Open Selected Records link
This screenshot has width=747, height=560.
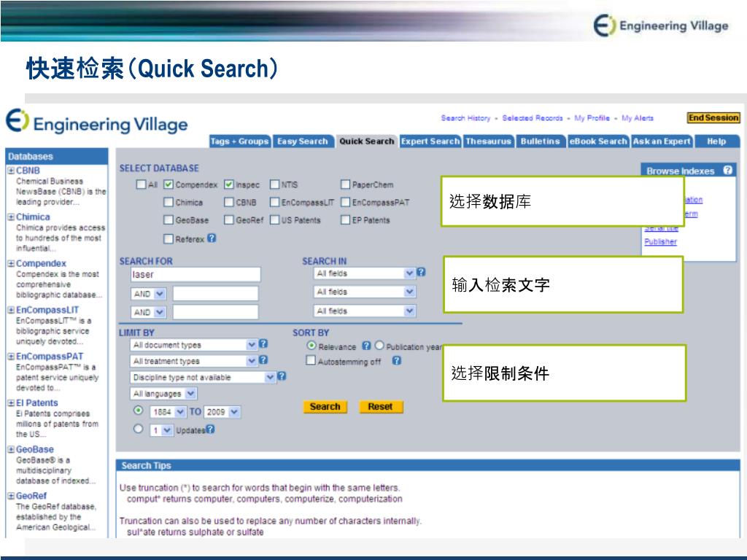532,117
